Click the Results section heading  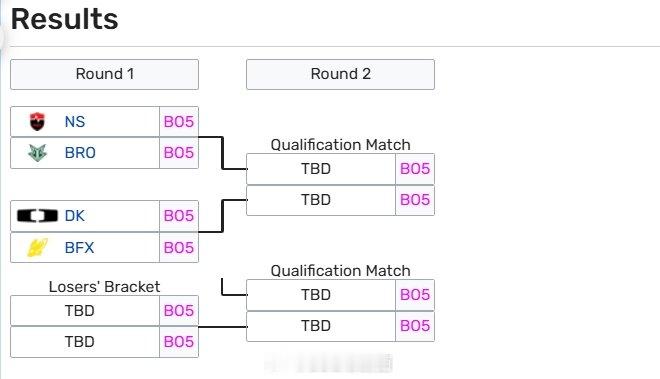tap(64, 19)
